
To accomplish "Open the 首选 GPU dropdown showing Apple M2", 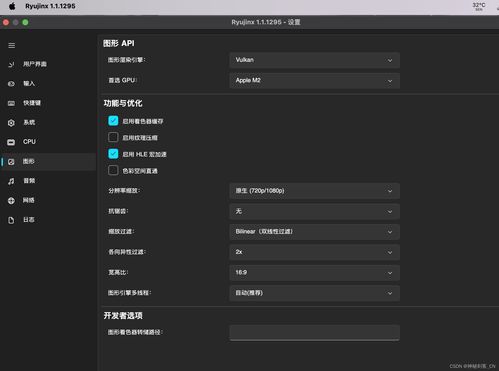I will click(x=314, y=81).
